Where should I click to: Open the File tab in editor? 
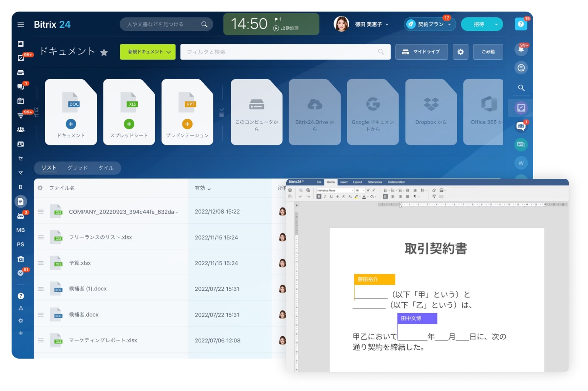pyautogui.click(x=319, y=182)
